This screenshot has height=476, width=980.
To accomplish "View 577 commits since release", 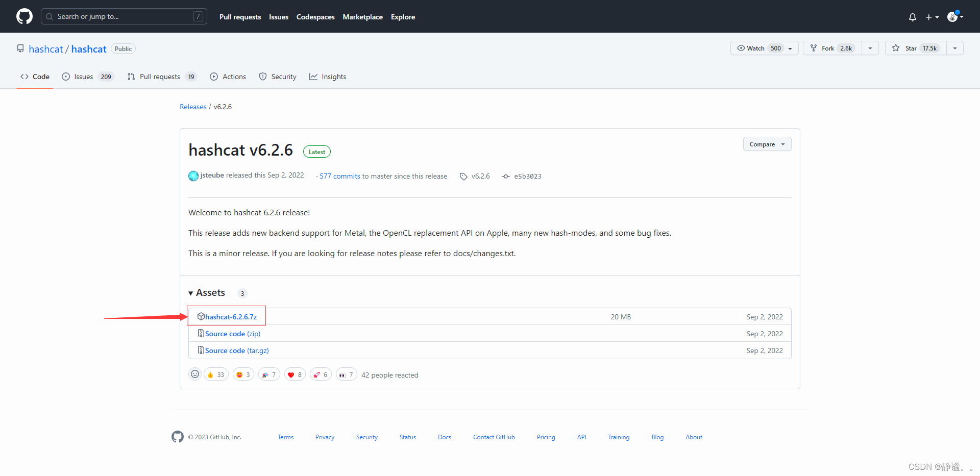I will click(340, 176).
